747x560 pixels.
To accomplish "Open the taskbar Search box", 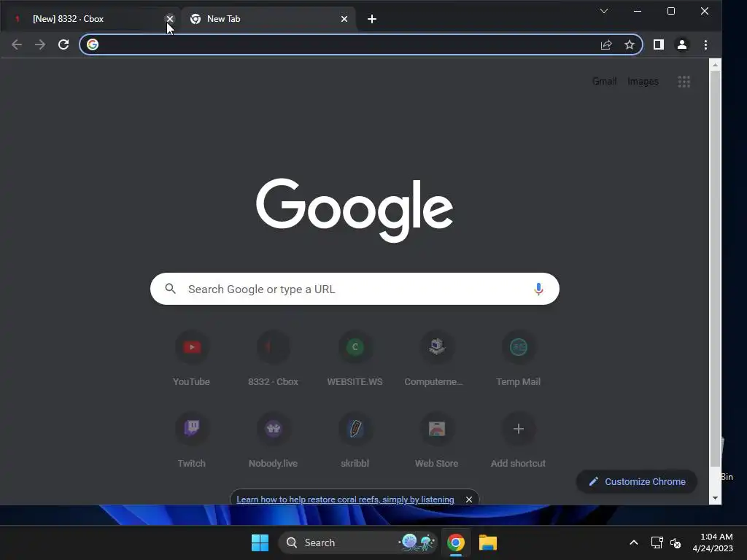I will click(x=358, y=542).
